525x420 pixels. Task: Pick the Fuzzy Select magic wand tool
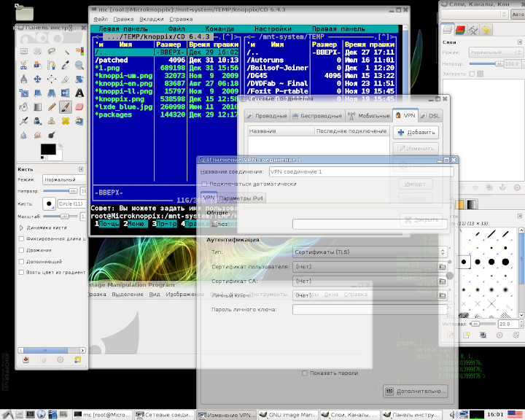click(66, 51)
